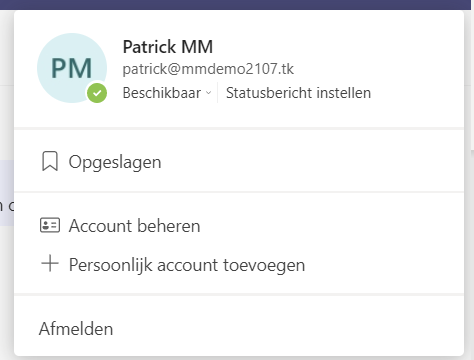
Task: Click the green available status badge
Action: tap(97, 93)
